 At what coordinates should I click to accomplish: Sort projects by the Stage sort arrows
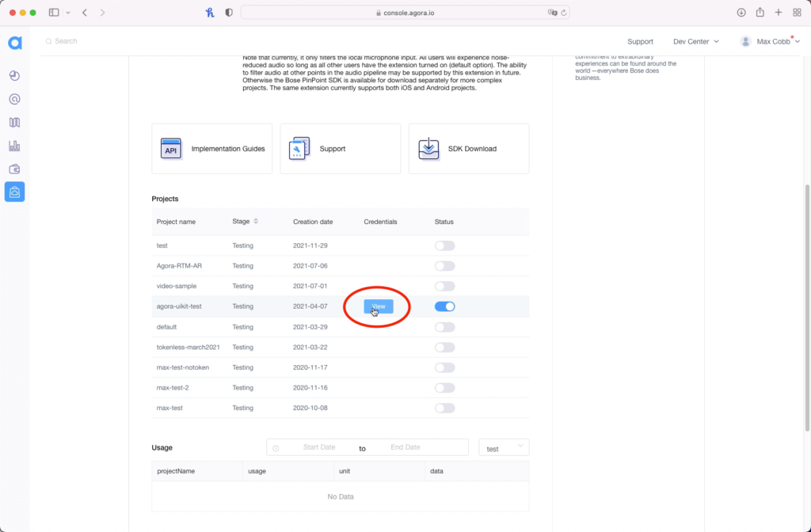click(256, 222)
